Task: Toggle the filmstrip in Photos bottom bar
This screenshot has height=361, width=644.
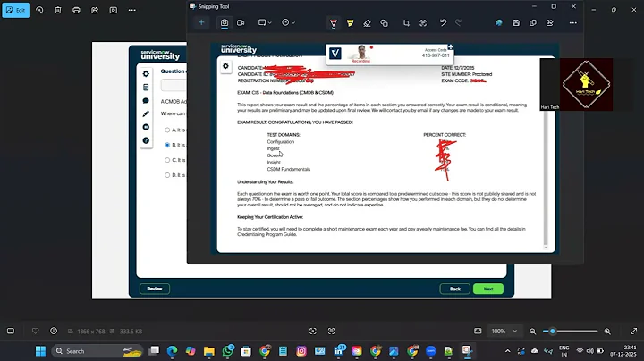Action: [x=11, y=331]
